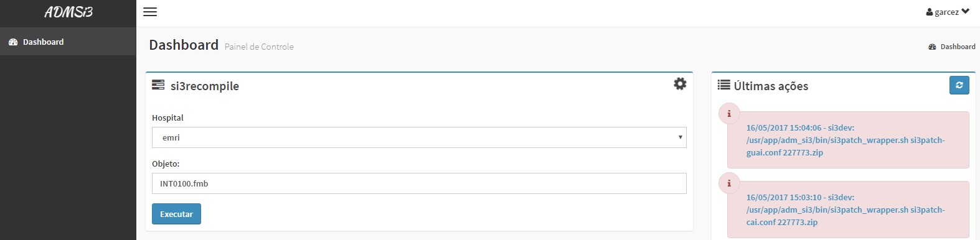Click the Executar button
The height and width of the screenshot is (240, 980).
point(176,214)
